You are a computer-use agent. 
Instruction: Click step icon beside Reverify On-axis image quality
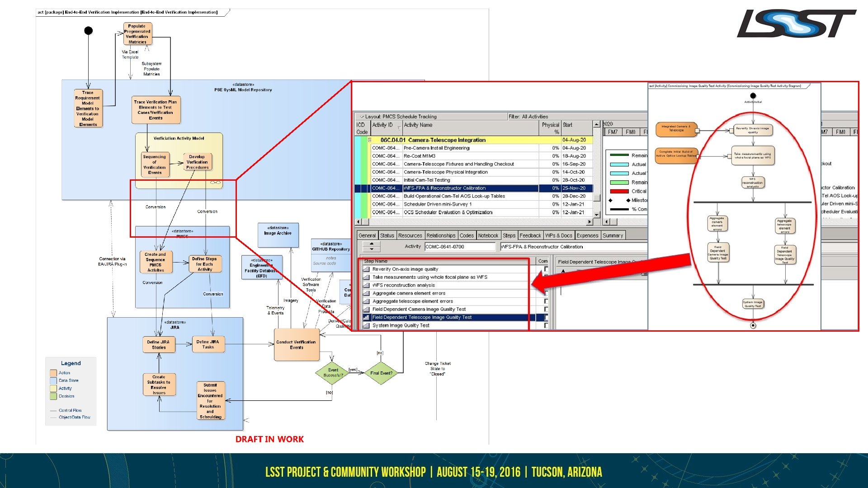367,269
